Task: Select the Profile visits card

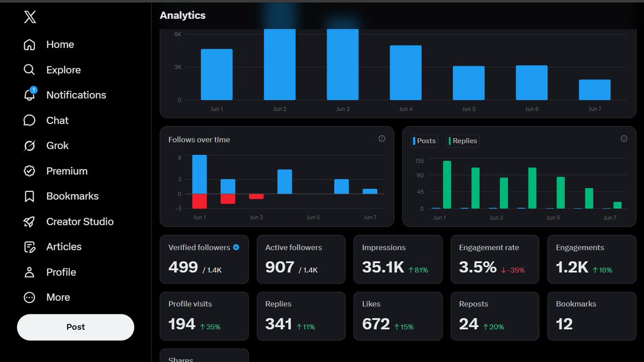Action: click(x=204, y=316)
